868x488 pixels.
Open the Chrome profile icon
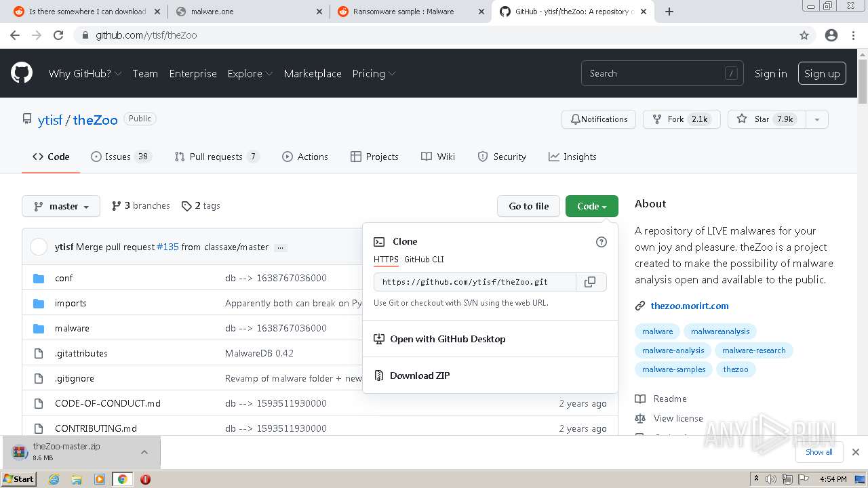[x=831, y=35]
